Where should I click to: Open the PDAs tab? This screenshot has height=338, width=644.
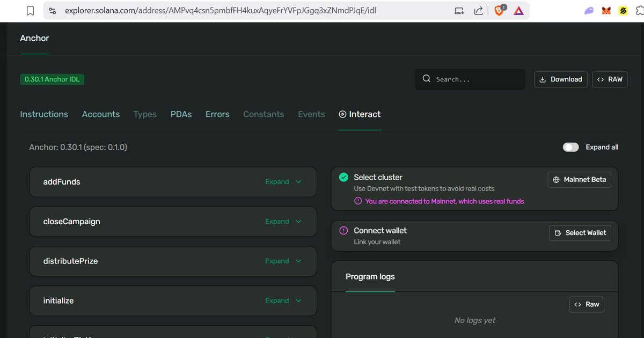click(x=181, y=114)
